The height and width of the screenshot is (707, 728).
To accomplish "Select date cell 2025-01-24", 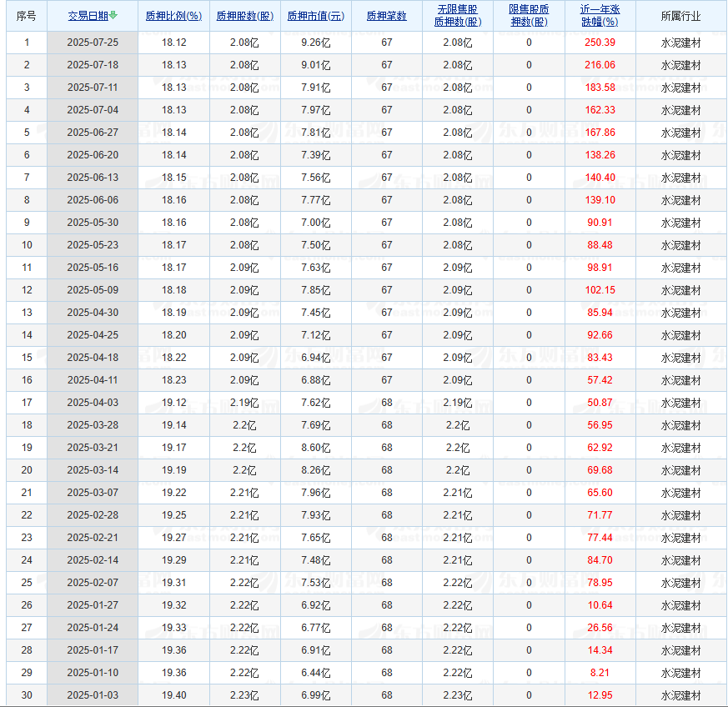I will (x=93, y=628).
